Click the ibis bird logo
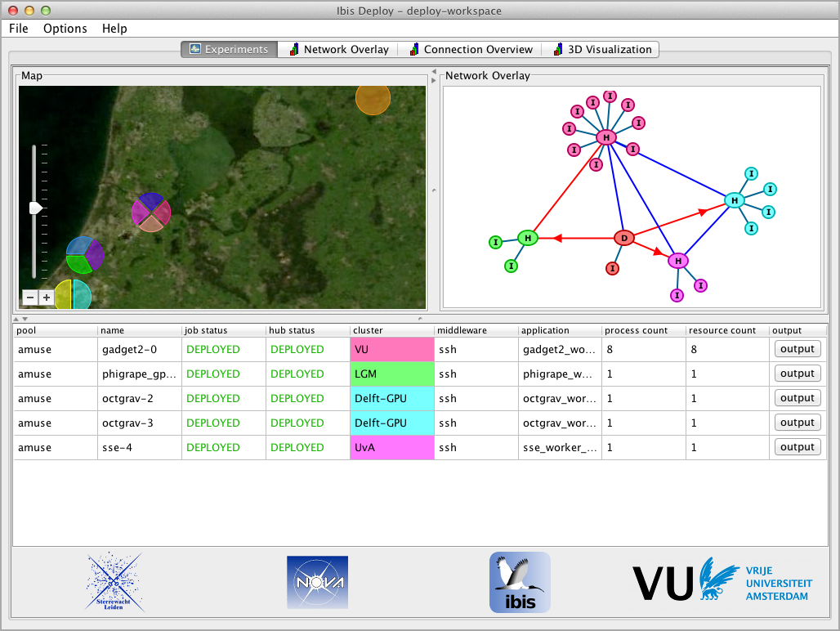The height and width of the screenshot is (631, 840). [x=520, y=582]
